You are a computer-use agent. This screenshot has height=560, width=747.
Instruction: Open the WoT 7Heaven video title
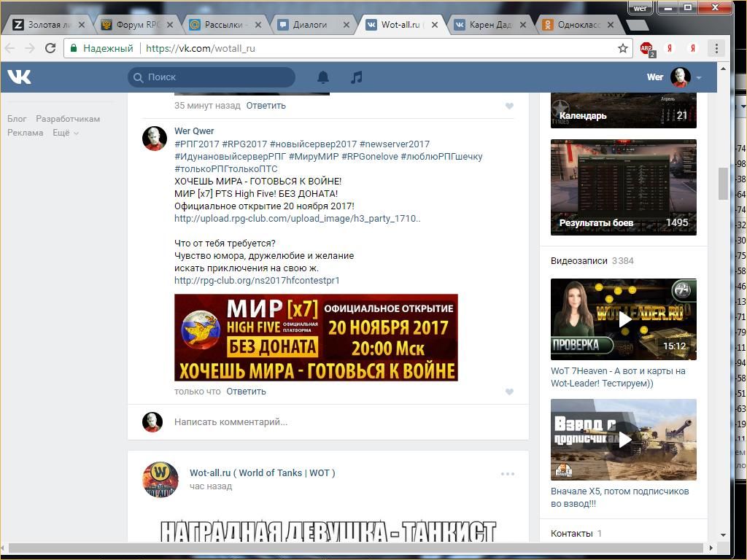(x=618, y=377)
